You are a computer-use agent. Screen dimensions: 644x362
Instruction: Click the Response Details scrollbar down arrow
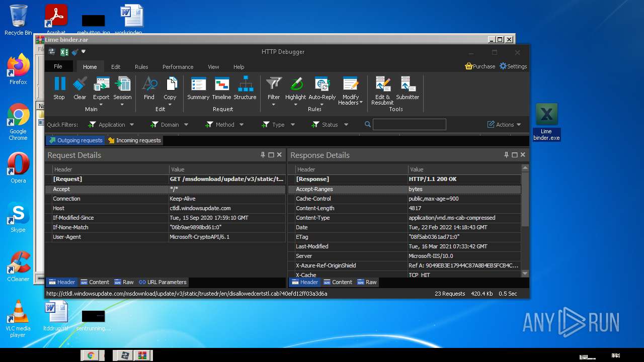[525, 274]
